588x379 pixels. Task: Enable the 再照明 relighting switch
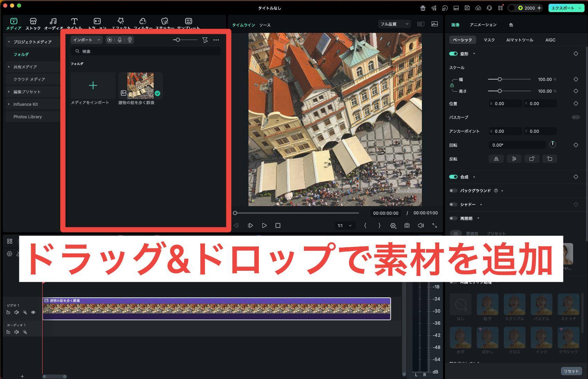[453, 218]
